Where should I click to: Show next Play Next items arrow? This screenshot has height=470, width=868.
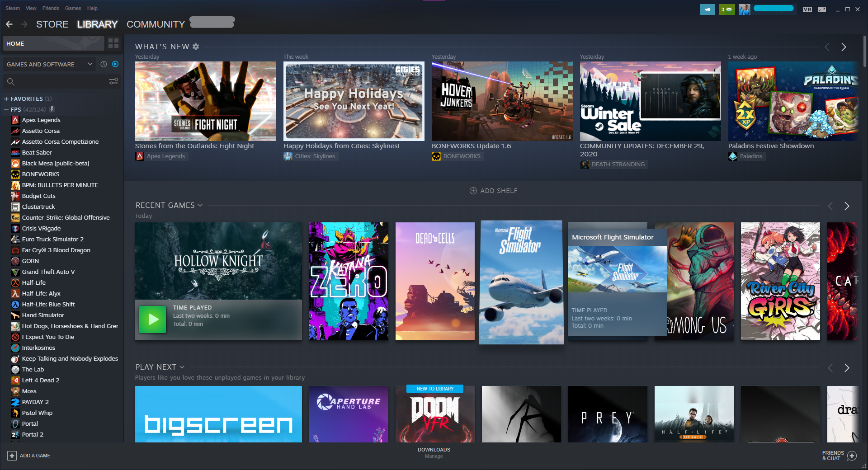[x=847, y=368]
